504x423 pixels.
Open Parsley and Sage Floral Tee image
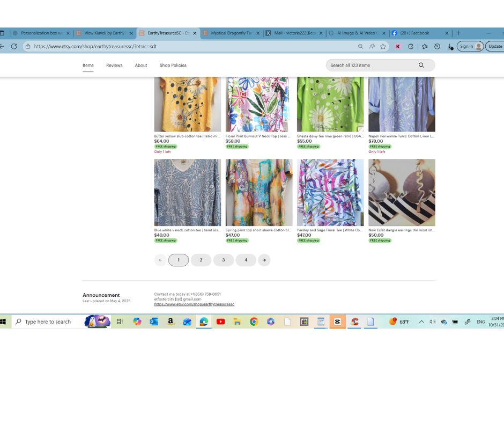[x=330, y=193]
